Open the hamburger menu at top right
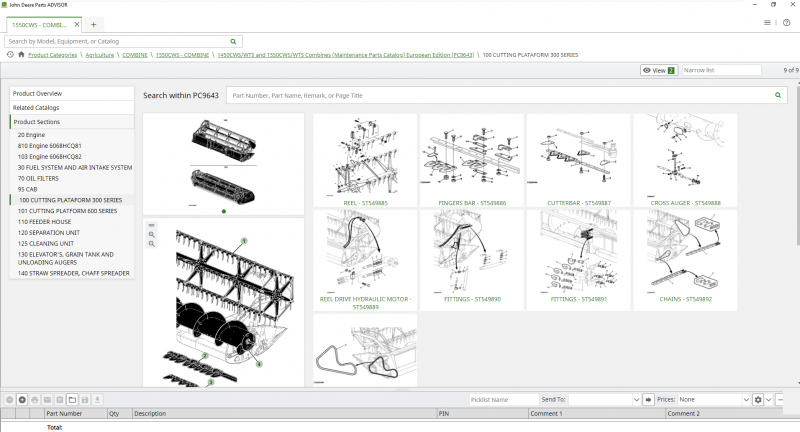 (767, 22)
